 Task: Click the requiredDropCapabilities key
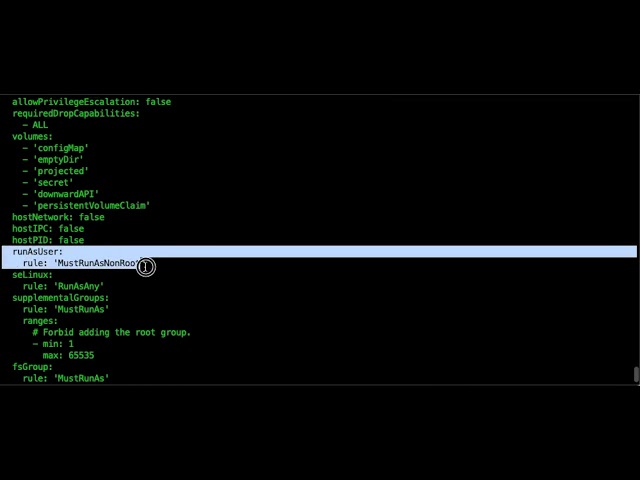tap(76, 113)
